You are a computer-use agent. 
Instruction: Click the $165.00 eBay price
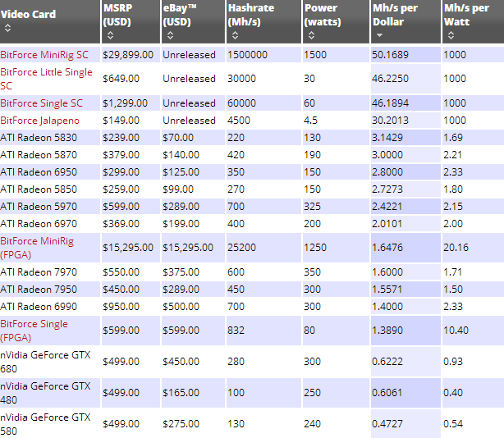click(181, 393)
